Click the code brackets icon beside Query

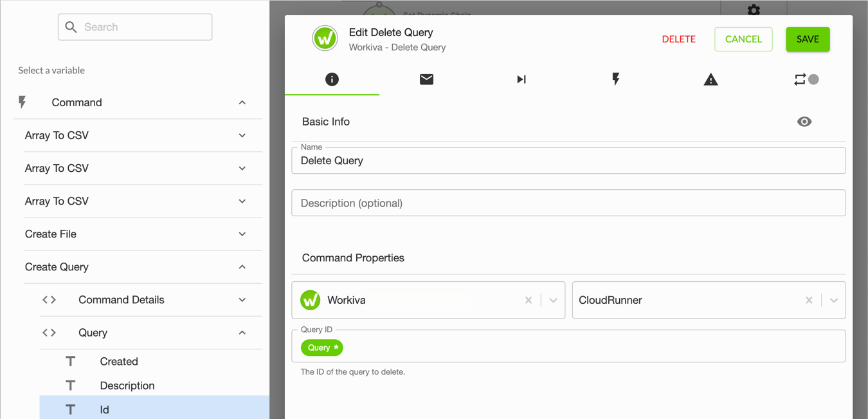[x=49, y=333]
